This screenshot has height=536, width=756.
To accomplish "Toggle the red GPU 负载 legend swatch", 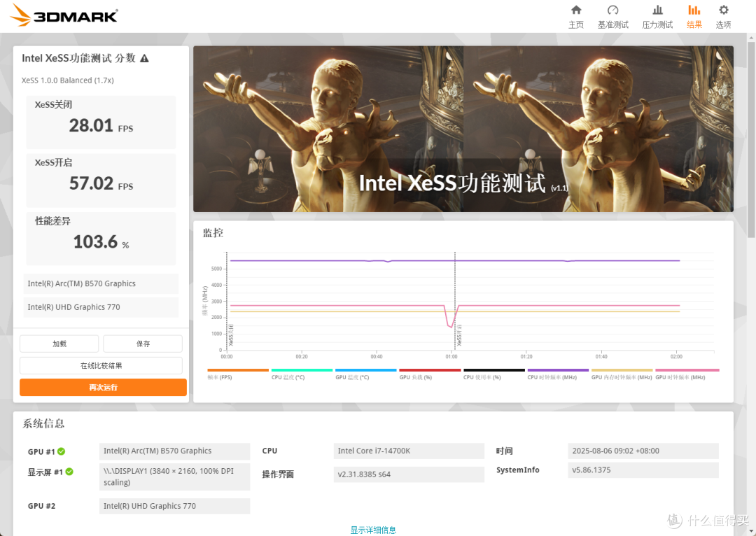I will pos(430,370).
